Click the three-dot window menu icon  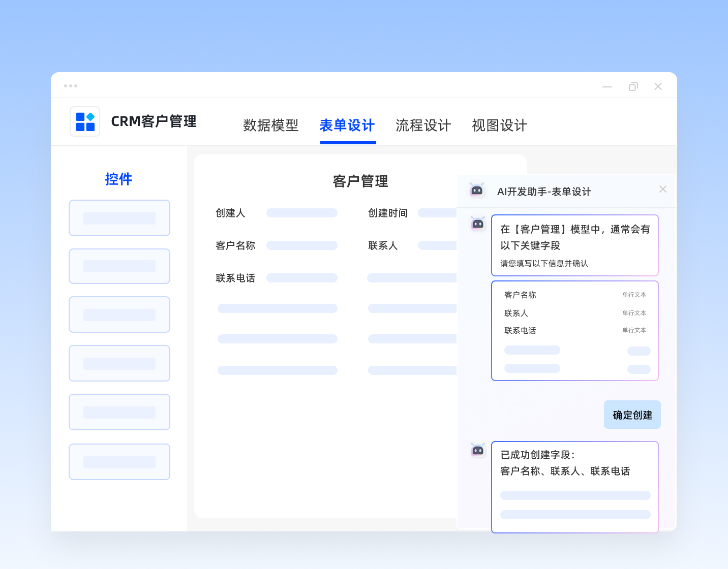coord(71,86)
